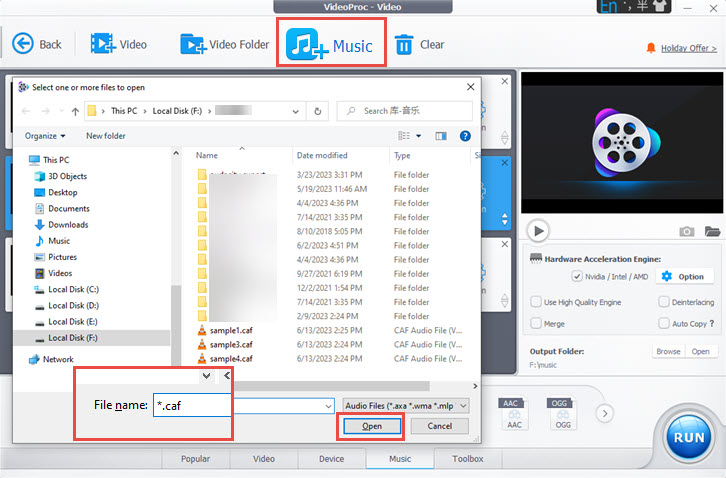Clear the list with the trash icon
Image resolution: width=726 pixels, height=478 pixels.
pos(404,44)
